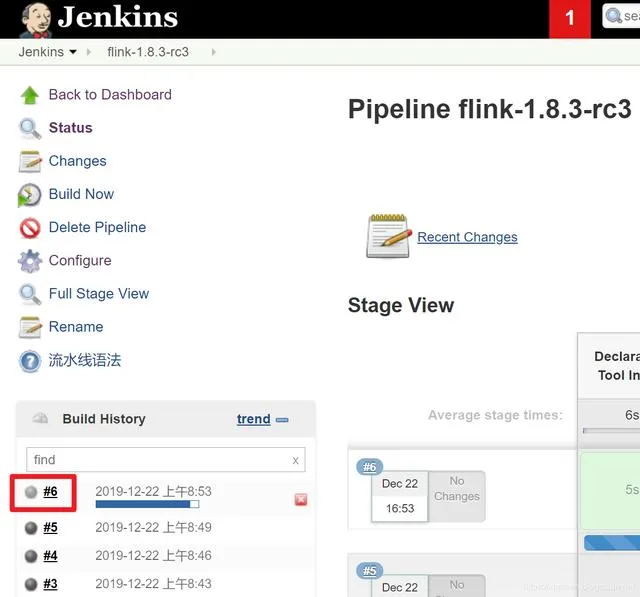This screenshot has height=597, width=640.
Task: Click the Build History weather cloud icon
Action: coord(40,418)
